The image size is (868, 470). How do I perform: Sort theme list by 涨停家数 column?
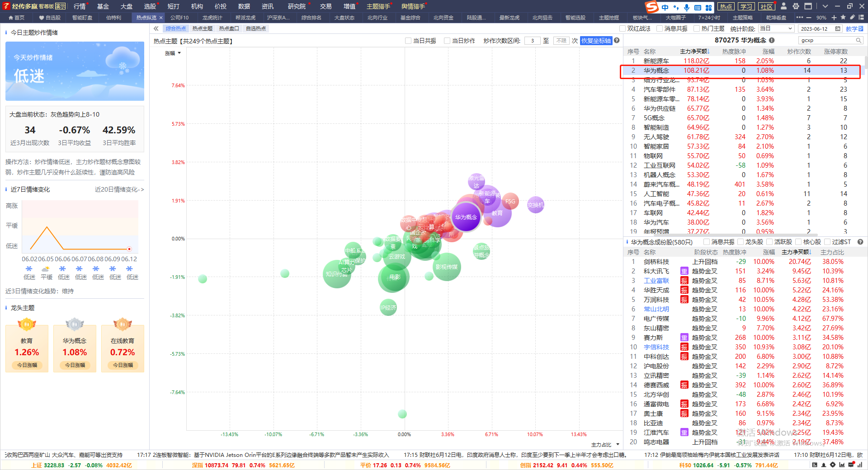(x=835, y=52)
